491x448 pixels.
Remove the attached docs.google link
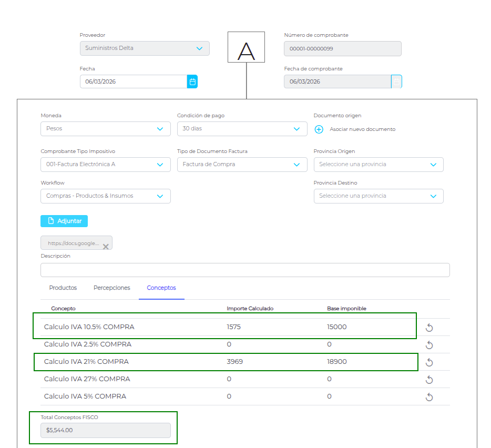(106, 246)
